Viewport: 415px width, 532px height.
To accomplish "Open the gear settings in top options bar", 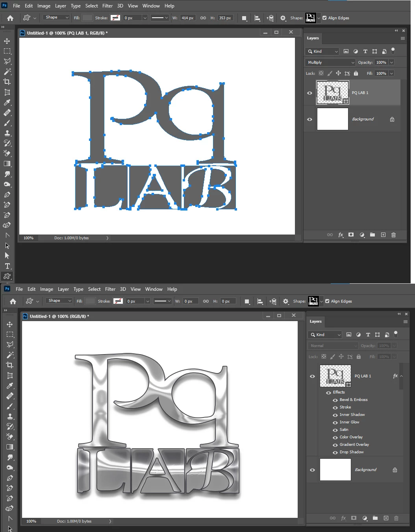I will (x=283, y=18).
